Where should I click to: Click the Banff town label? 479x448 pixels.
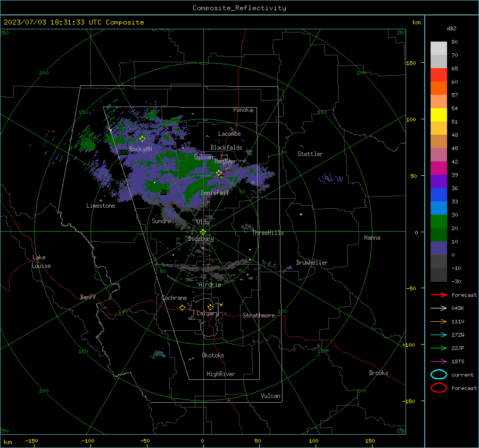[88, 297]
